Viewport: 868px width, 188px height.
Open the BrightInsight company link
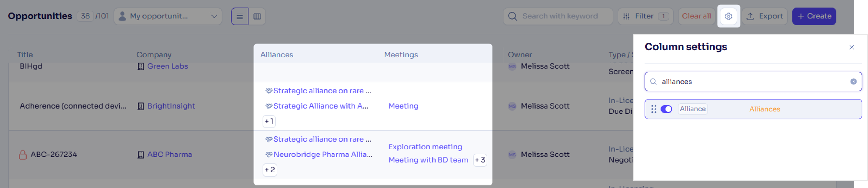point(171,106)
